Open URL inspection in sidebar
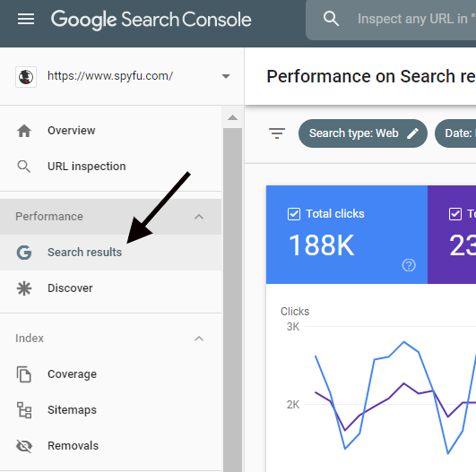This screenshot has height=472, width=476. (111, 167)
